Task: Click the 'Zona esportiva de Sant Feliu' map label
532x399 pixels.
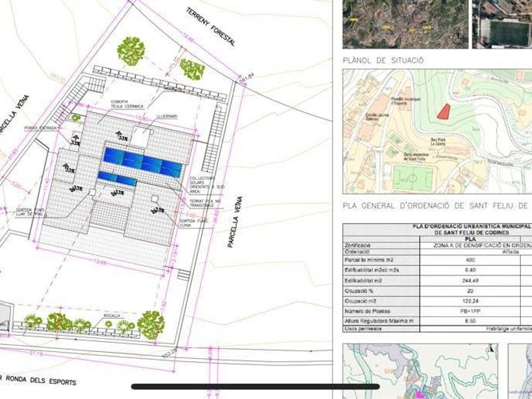Action: (x=416, y=156)
